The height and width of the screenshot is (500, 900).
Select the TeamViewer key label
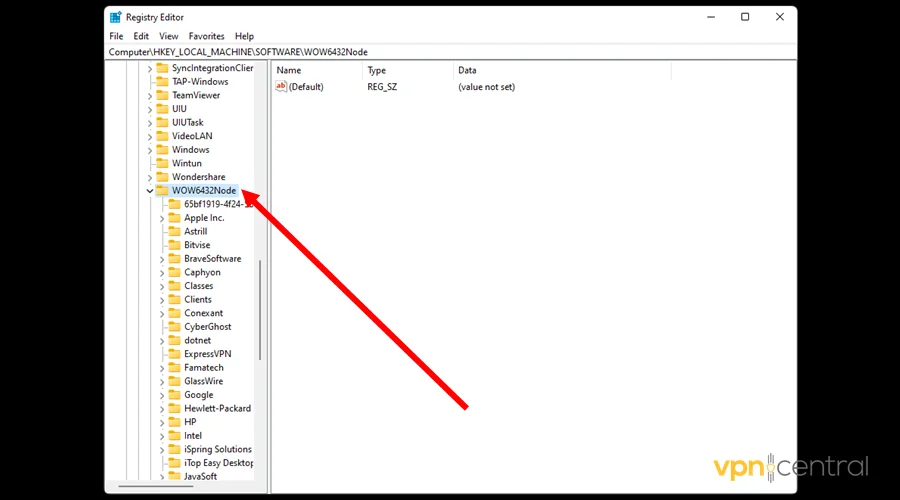tap(196, 95)
